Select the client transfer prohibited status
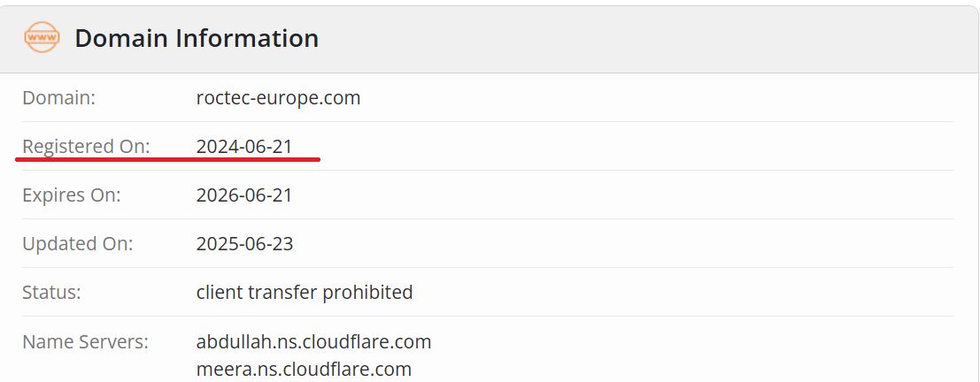 (305, 292)
